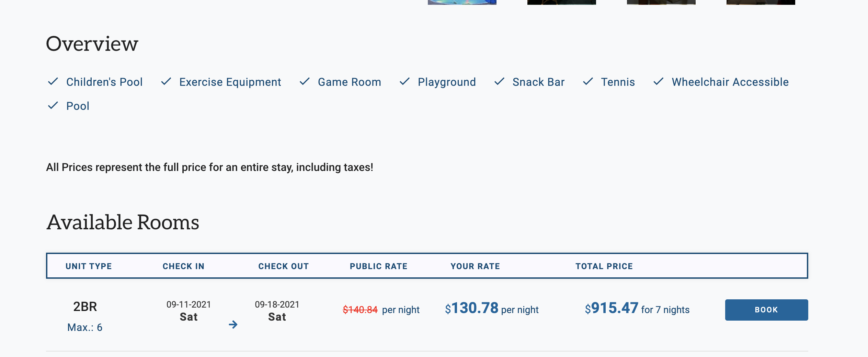Click the struck-through $140.84 public rate

coord(360,310)
